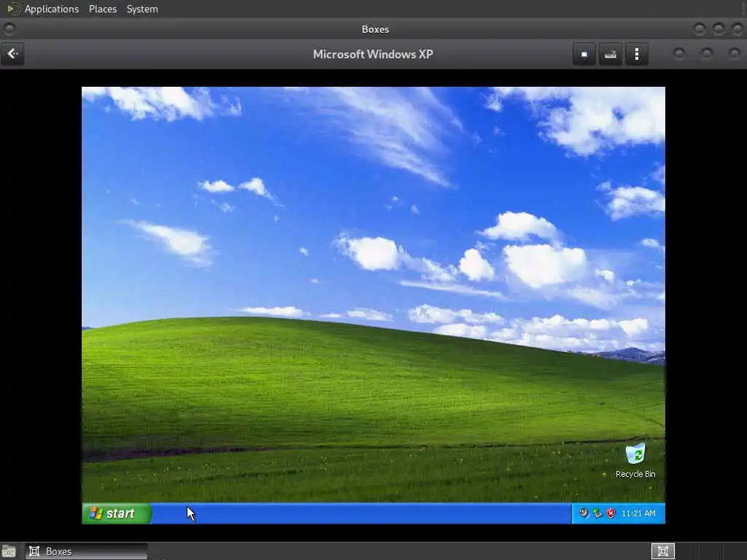Click the logo icon beside Applications menu

coord(13,9)
